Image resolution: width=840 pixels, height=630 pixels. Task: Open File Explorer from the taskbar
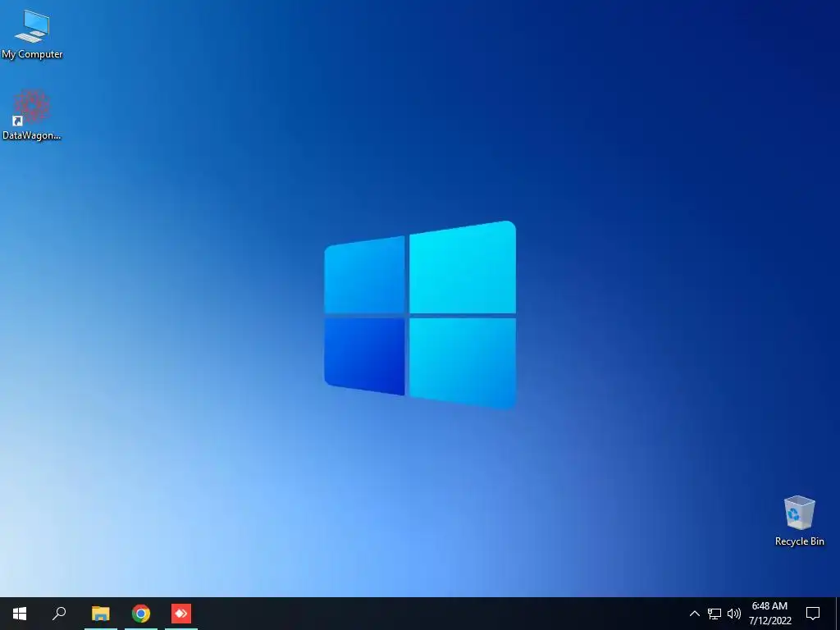pos(101,614)
